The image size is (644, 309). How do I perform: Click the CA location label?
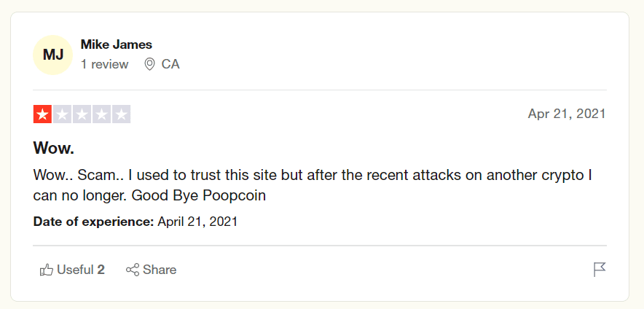(x=170, y=64)
